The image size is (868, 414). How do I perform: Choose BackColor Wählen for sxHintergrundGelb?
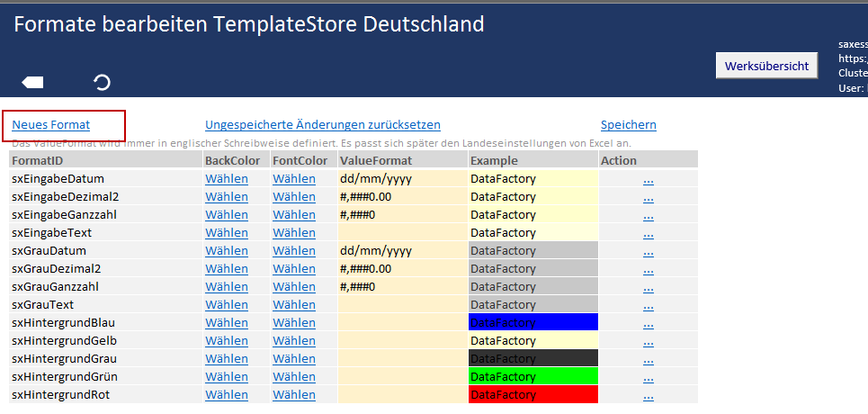[227, 340]
